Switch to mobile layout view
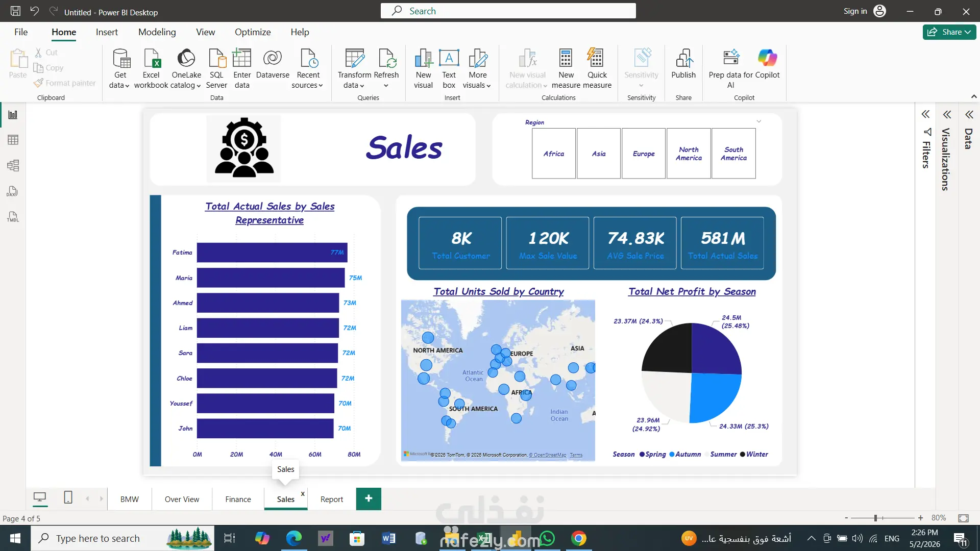980x551 pixels. tap(68, 497)
